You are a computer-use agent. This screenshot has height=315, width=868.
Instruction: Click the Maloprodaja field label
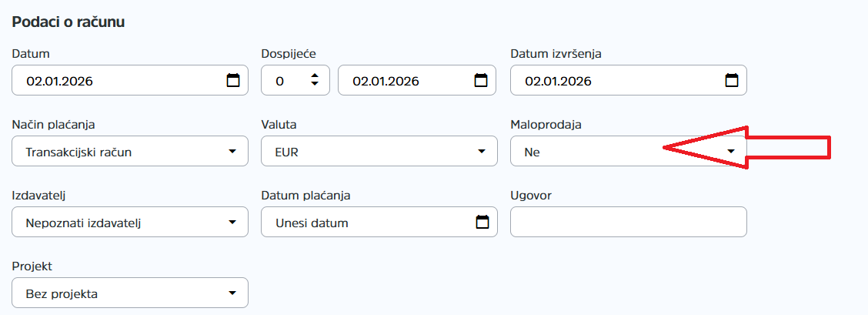546,125
